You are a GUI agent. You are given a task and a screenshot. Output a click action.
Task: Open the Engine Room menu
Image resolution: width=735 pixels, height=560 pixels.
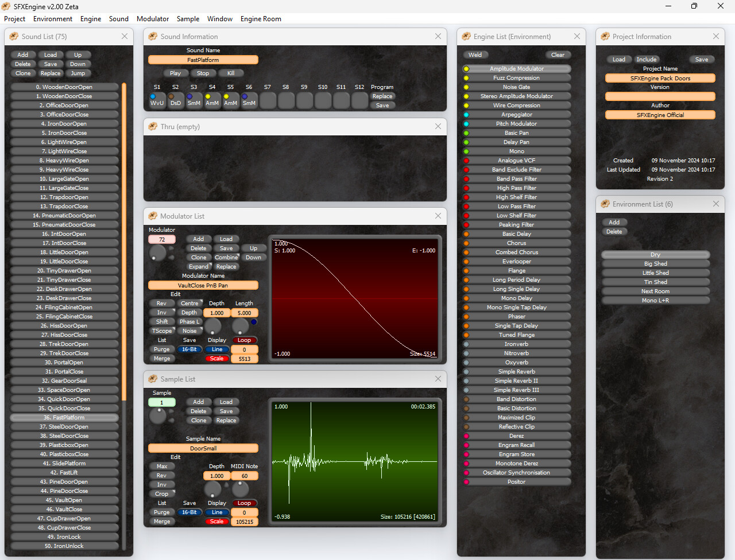(261, 18)
